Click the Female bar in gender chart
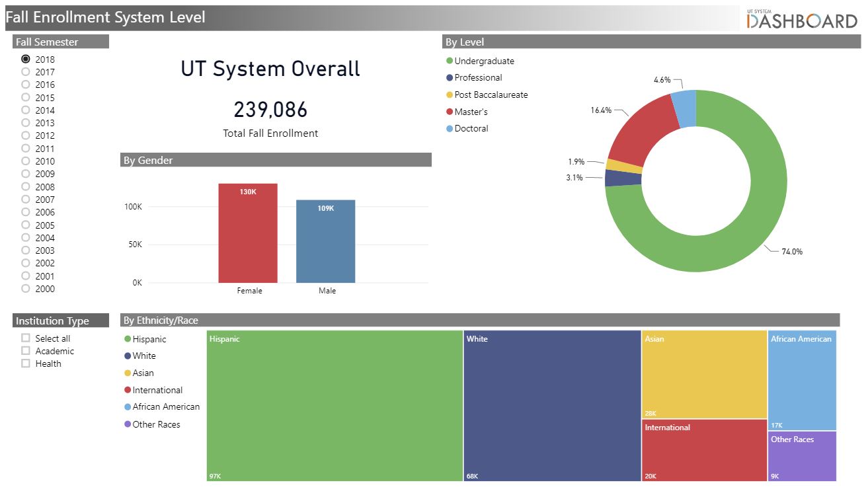The width and height of the screenshot is (868, 493). 248,233
